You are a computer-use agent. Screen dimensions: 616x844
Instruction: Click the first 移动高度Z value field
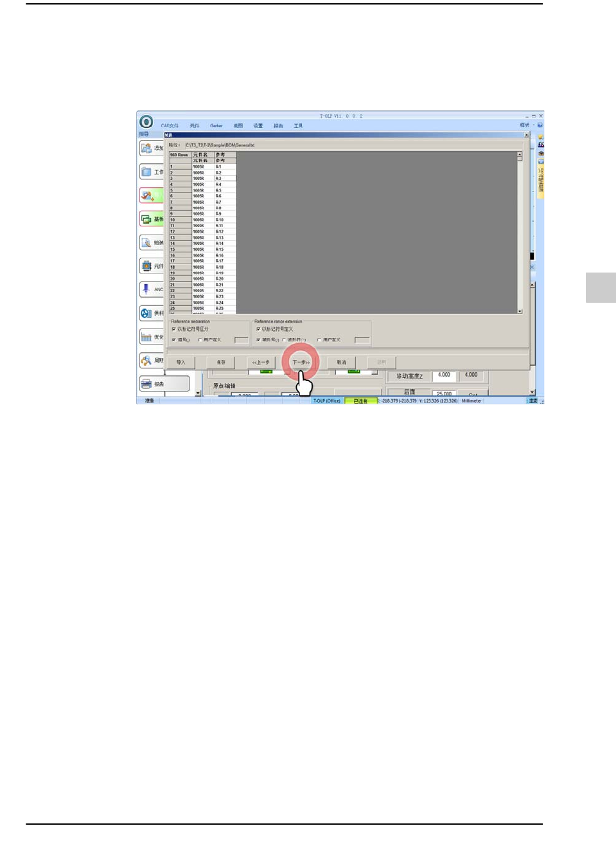click(x=444, y=375)
